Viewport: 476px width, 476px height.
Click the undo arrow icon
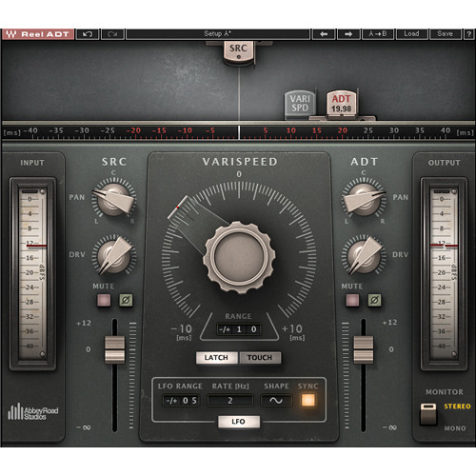pyautogui.click(x=88, y=34)
